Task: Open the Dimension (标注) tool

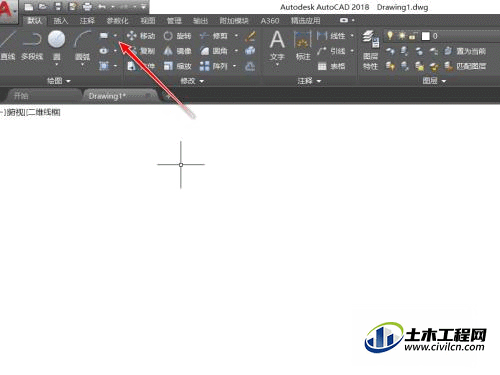Action: point(303,46)
